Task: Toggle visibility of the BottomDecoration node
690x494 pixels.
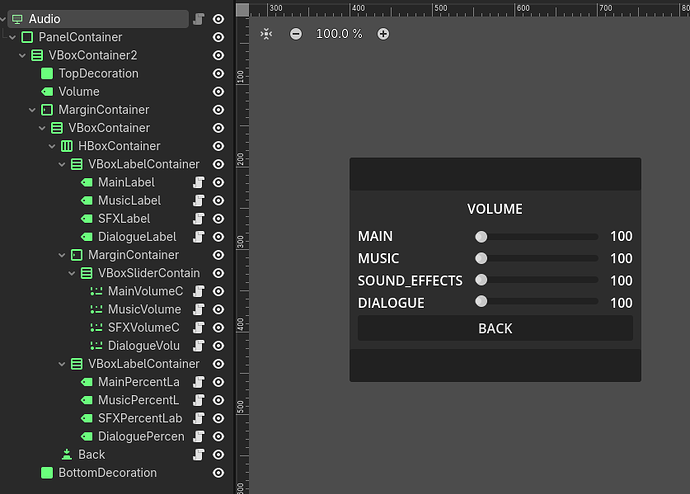Action: tap(218, 473)
